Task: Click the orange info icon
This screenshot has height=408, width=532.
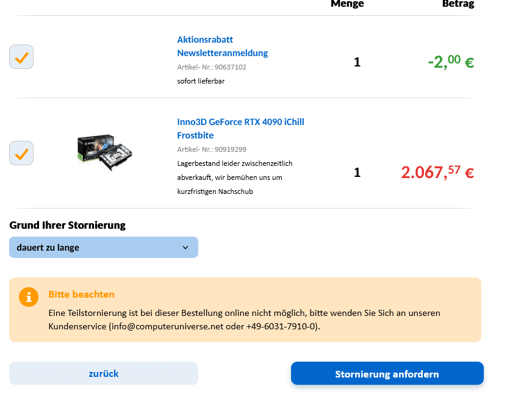Action: point(29,297)
